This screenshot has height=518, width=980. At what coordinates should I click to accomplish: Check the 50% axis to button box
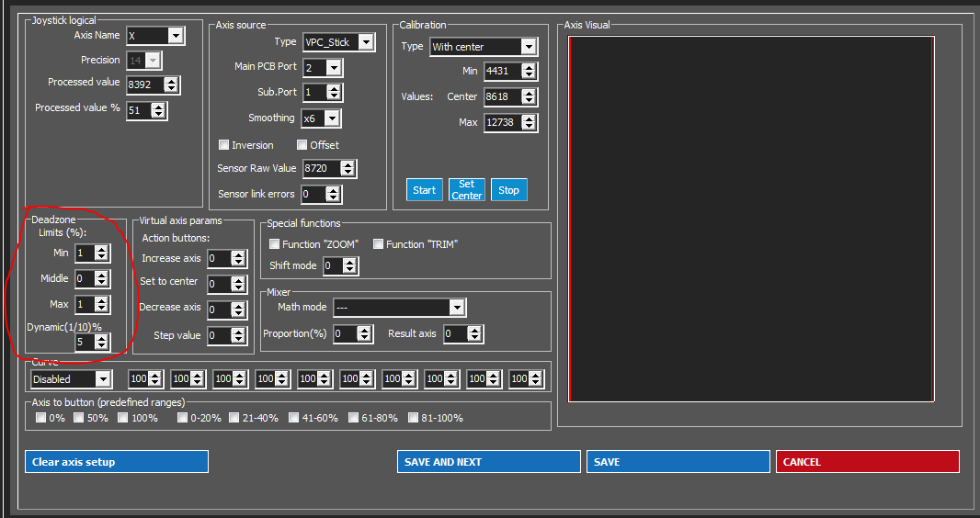[79, 418]
